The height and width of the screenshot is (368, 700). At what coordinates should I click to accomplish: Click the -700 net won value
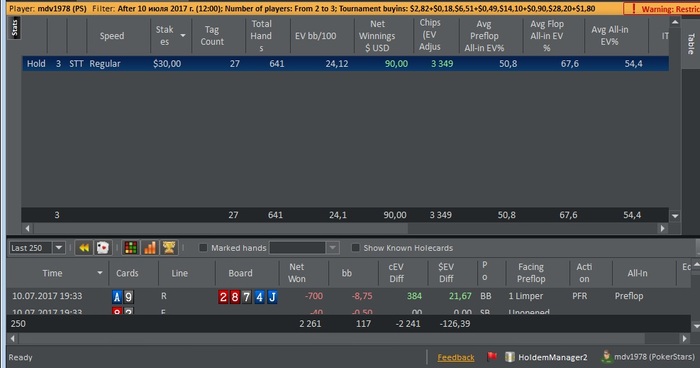pos(313,296)
